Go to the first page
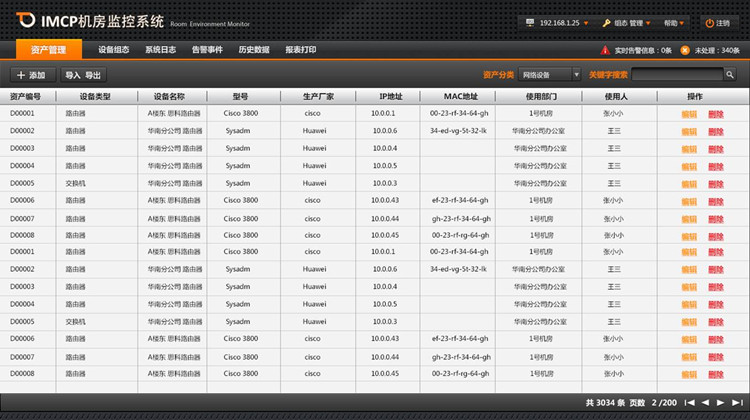The image size is (750, 420). click(x=691, y=402)
